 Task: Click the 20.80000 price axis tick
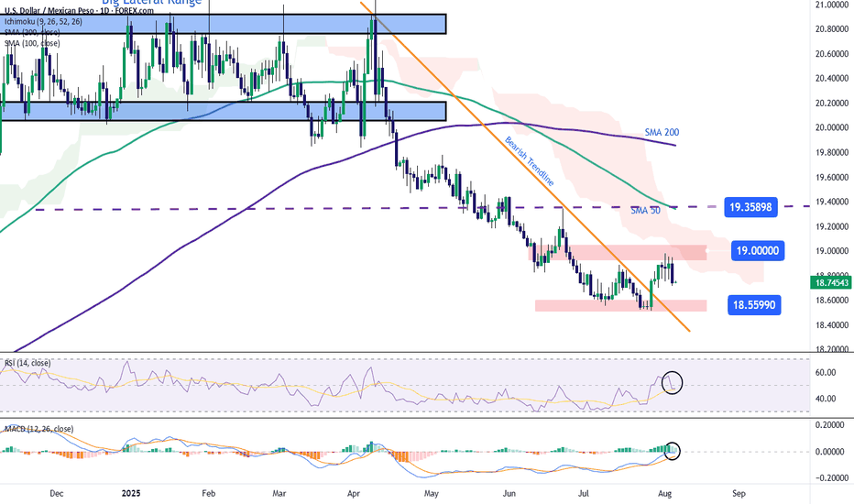pos(832,29)
